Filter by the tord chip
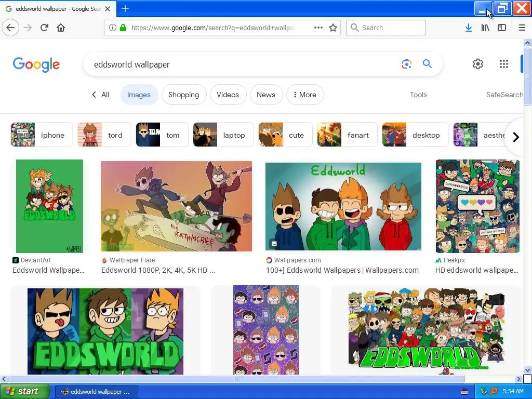 click(x=104, y=135)
